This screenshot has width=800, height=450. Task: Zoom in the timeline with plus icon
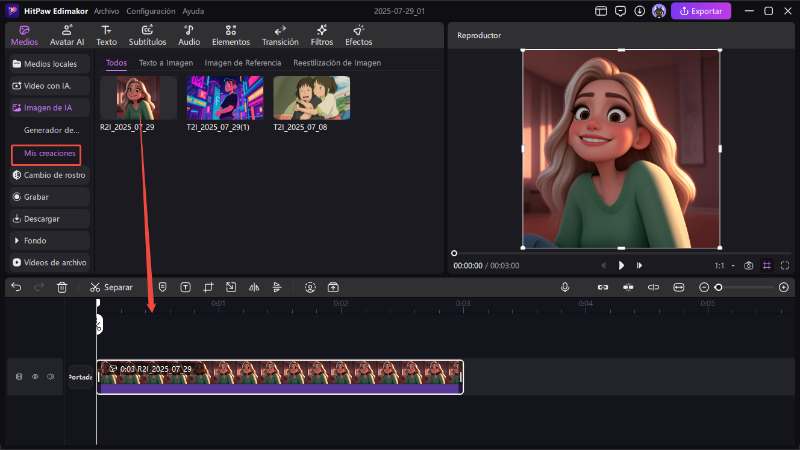pos(784,287)
